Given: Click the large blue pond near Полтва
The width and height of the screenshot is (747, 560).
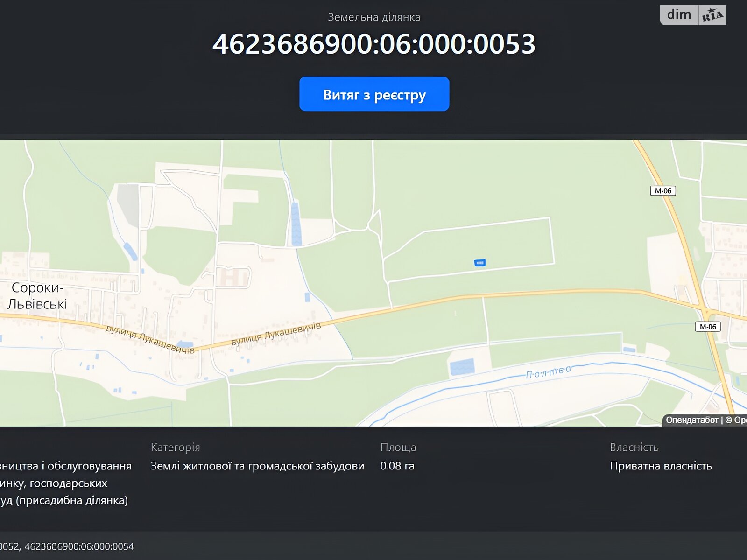Looking at the screenshot, I should pos(462,367).
